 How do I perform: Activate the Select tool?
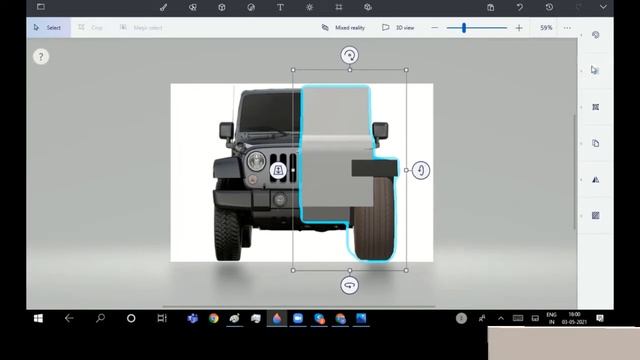click(48, 27)
